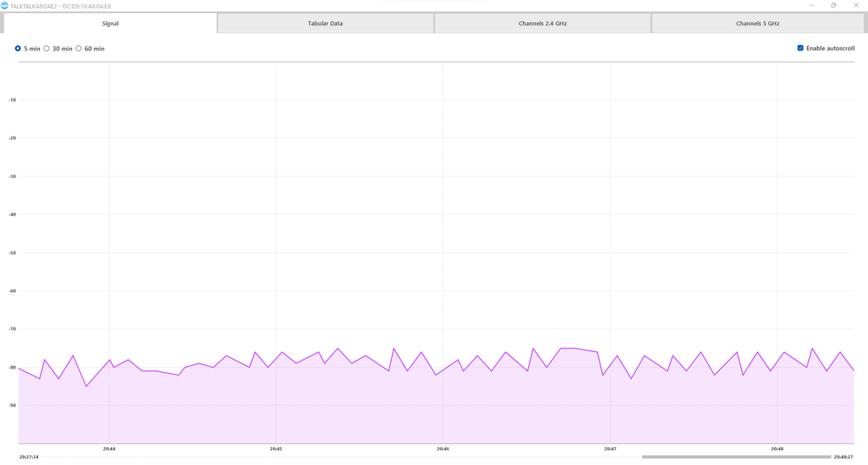Image resolution: width=868 pixels, height=465 pixels.
Task: Open the Channels 5 GHz tab
Action: 758,23
